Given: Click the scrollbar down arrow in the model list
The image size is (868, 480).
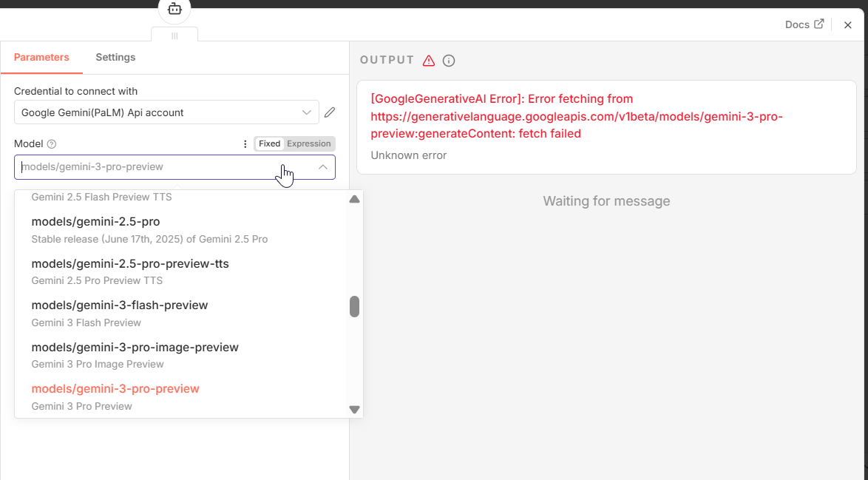Looking at the screenshot, I should 354,408.
